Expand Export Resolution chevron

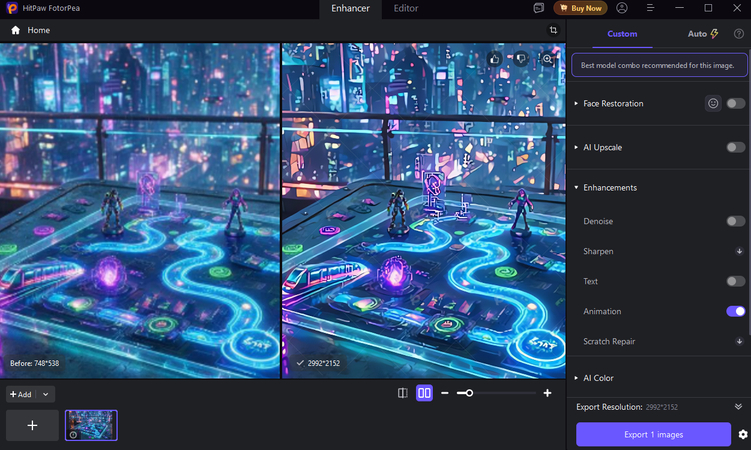point(738,406)
